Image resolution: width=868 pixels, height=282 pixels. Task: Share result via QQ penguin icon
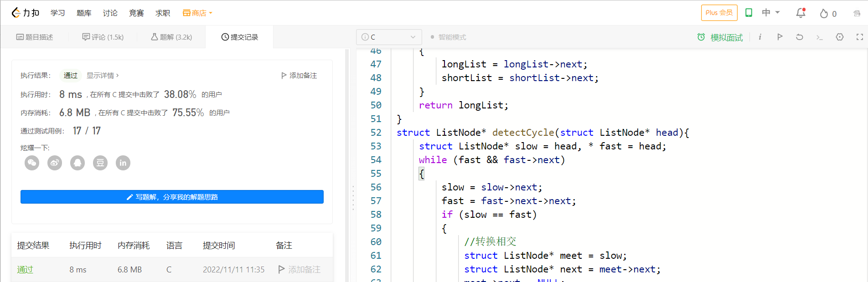click(x=77, y=163)
